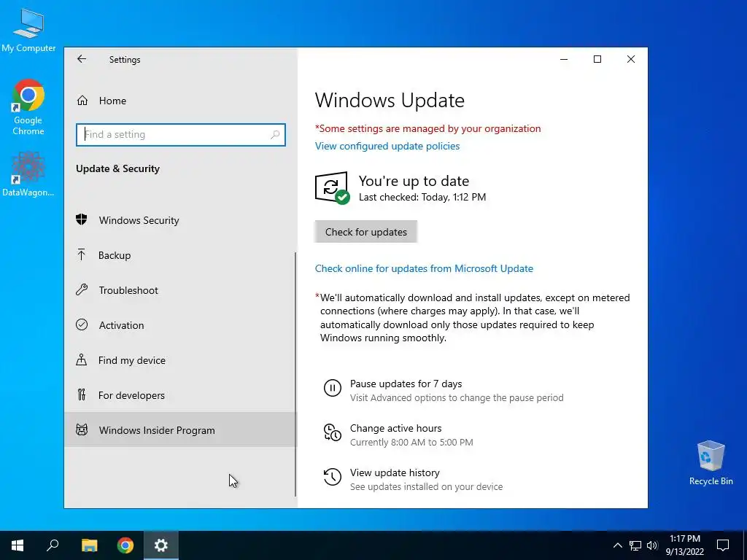Open the Backup settings page
Viewport: 747px width, 560px height.
click(179, 255)
